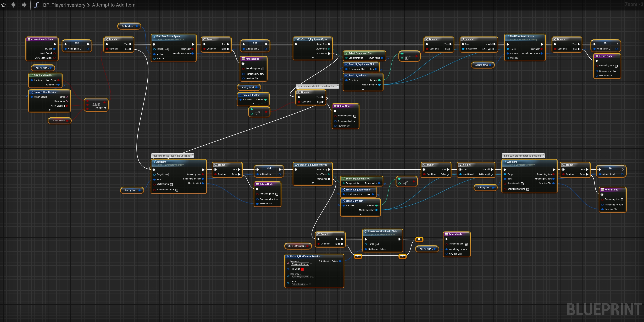Expand the Break S_ItemDetails node pins
Screen dimensions: 644x322
(x=49, y=110)
